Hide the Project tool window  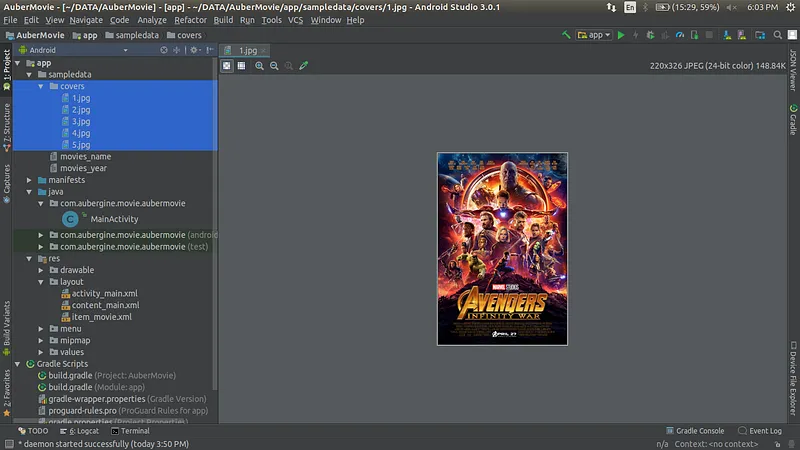210,50
